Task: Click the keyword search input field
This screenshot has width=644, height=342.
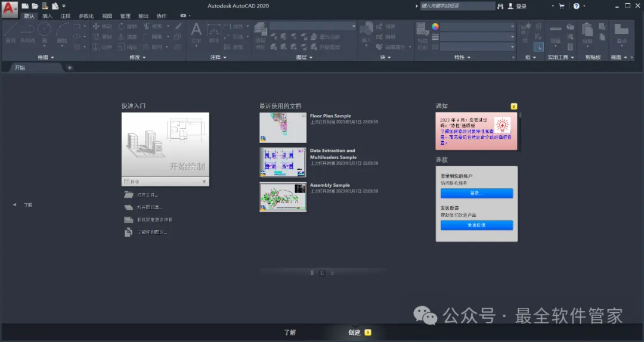Action: point(457,6)
